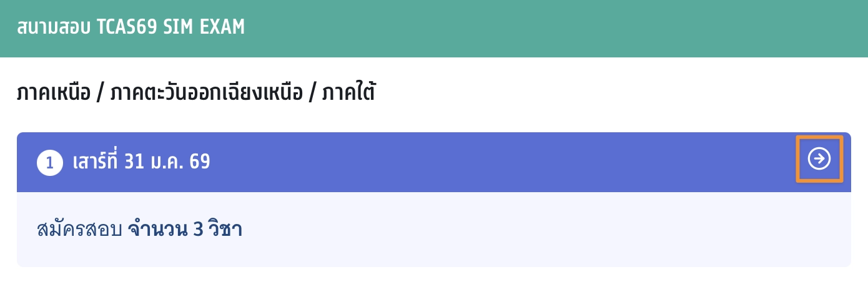
Task: Select the ภาคเหนือ region text
Action: coord(51,94)
